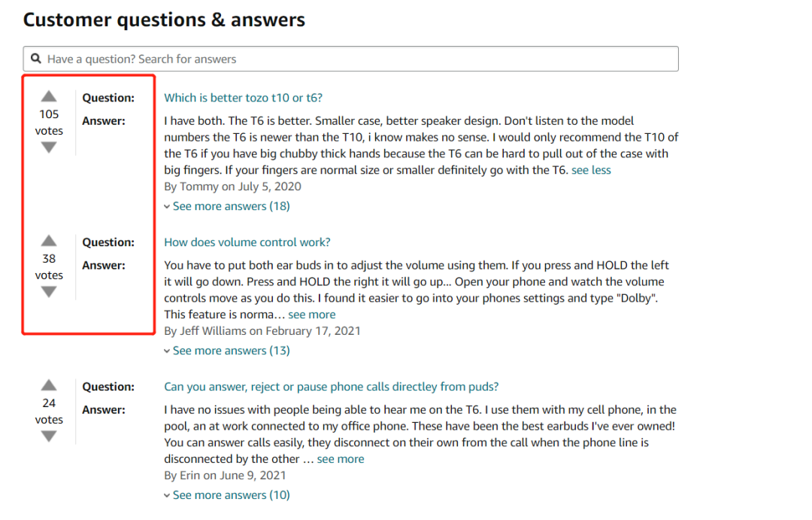Upvote the tozo t10 or t6 question
Image resolution: width=812 pixels, height=520 pixels.
[49, 96]
